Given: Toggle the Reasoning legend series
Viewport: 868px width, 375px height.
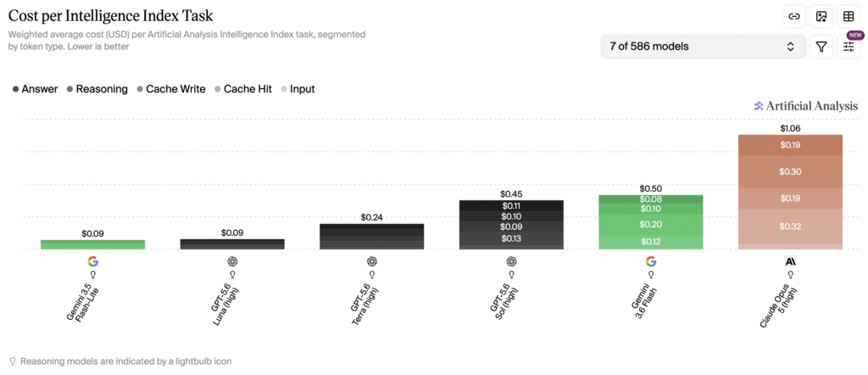Looking at the screenshot, I should point(97,89).
